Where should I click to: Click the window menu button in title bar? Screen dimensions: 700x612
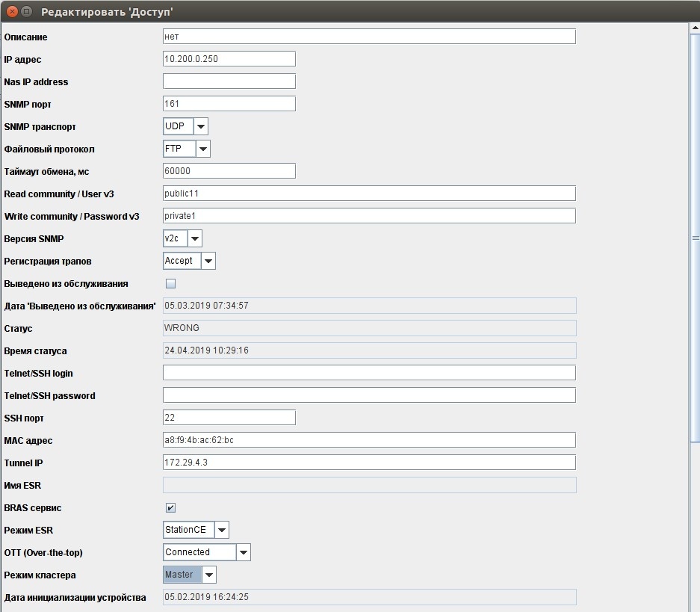27,11
